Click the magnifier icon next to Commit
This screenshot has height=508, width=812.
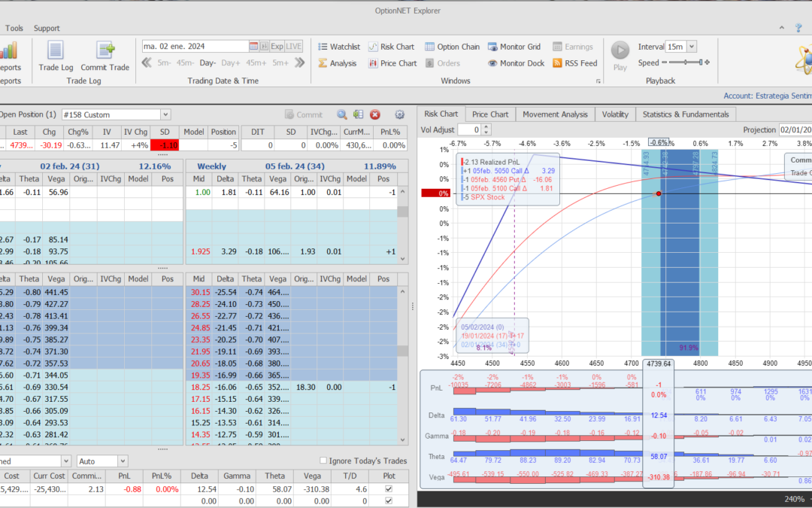tap(342, 114)
